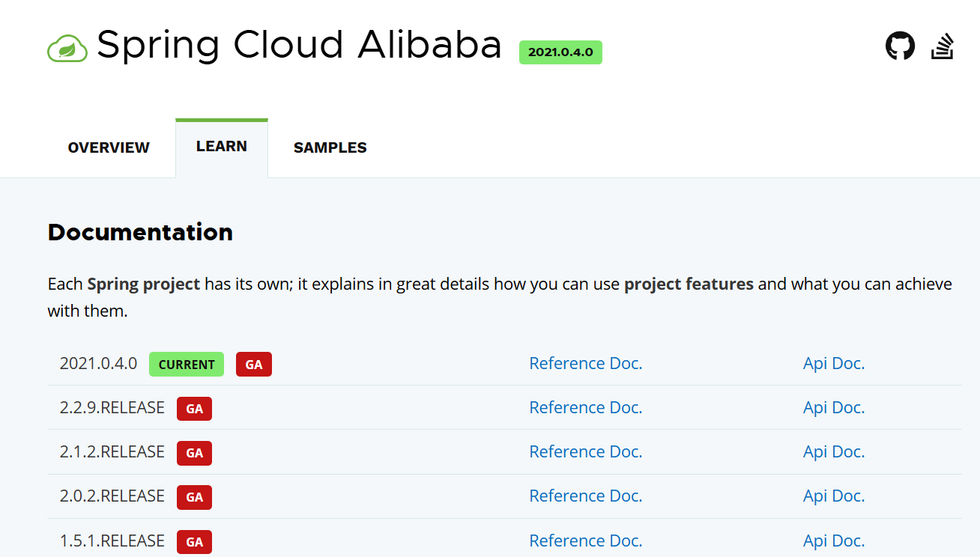Open Reference Doc. for 2.2.9.RELEASE

point(586,407)
